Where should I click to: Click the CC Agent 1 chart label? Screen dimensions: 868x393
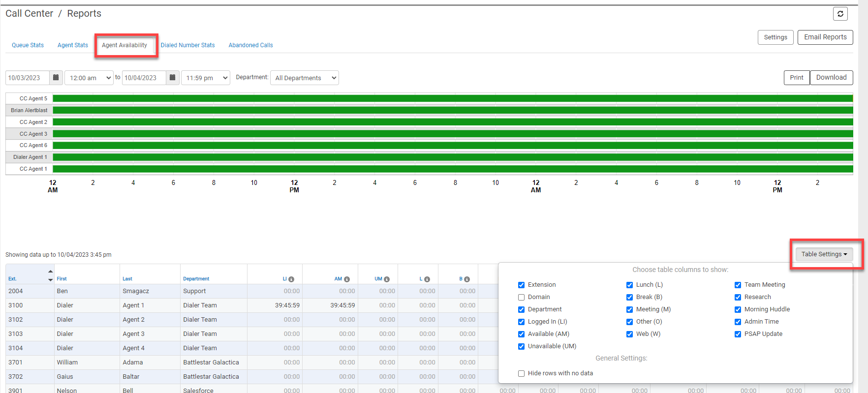coord(33,169)
